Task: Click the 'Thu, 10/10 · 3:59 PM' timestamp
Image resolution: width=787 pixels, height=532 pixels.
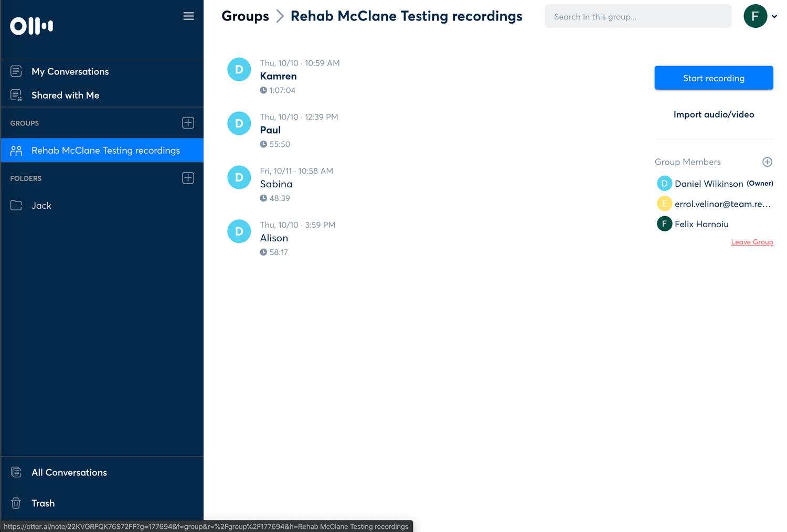Action: click(297, 225)
